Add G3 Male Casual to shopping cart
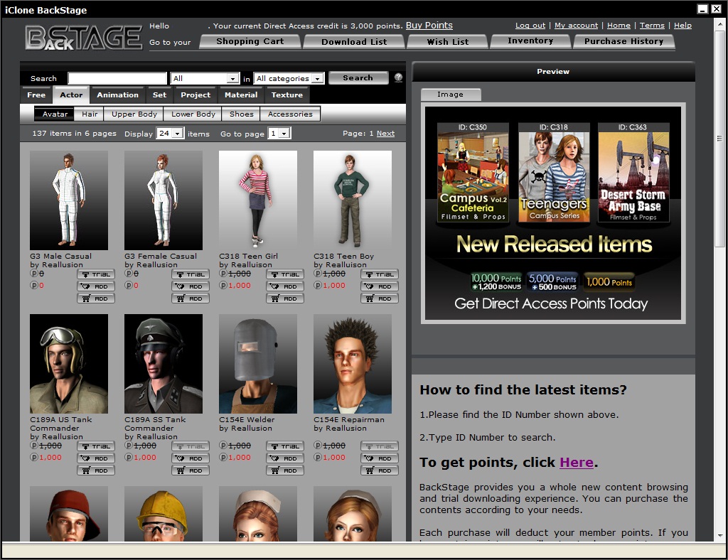Image resolution: width=728 pixels, height=560 pixels. coord(96,298)
